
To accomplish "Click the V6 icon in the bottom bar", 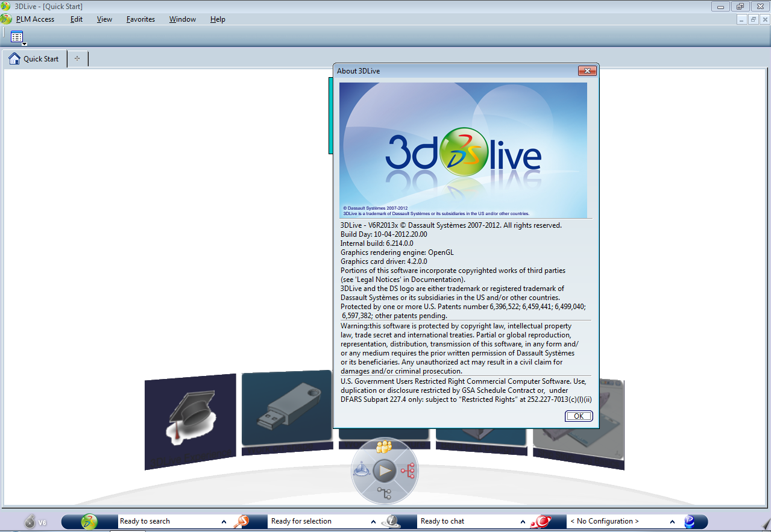I will pyautogui.click(x=34, y=522).
